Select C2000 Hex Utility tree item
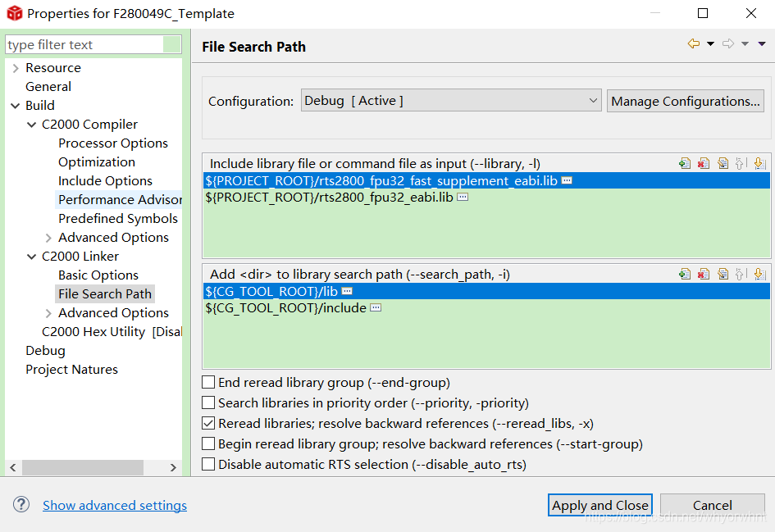This screenshot has height=532, width=775. pos(112,332)
